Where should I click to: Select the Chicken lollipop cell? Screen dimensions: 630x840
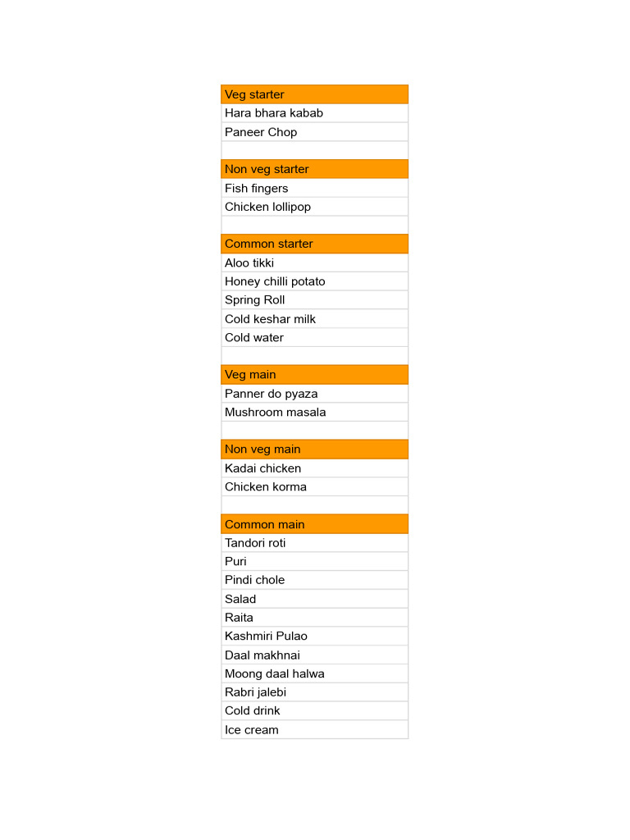point(314,207)
